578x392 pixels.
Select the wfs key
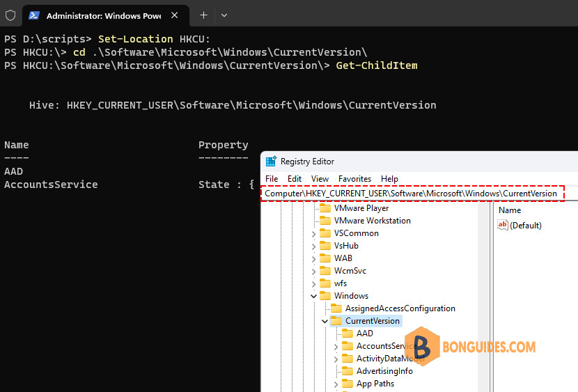[x=341, y=283]
